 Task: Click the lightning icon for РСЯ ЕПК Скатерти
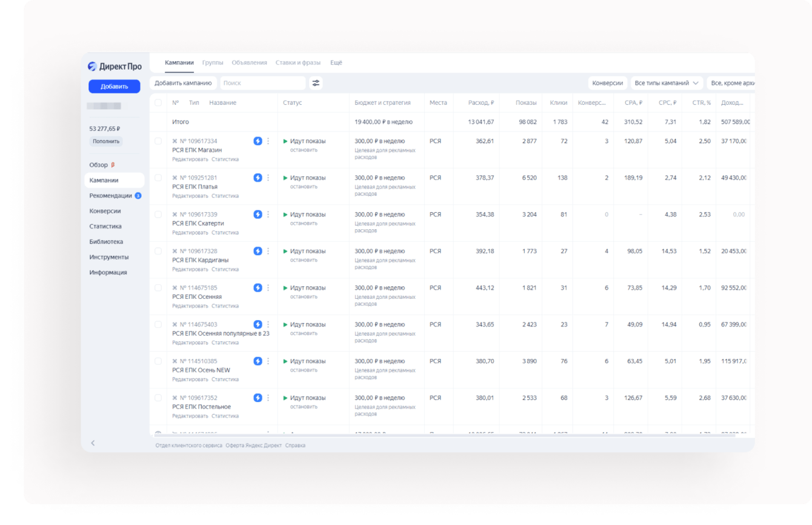pyautogui.click(x=258, y=215)
